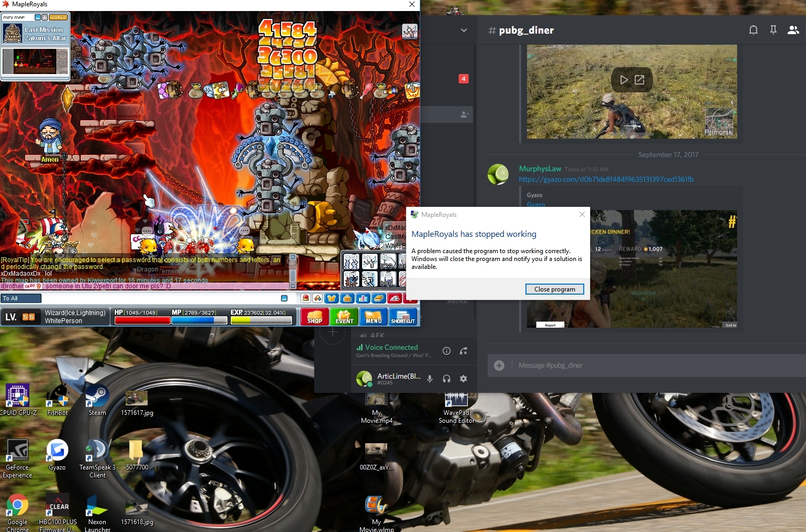Screen dimensions: 806x532
Task: Select the 1571617.jpg desktop file
Action: 137,403
